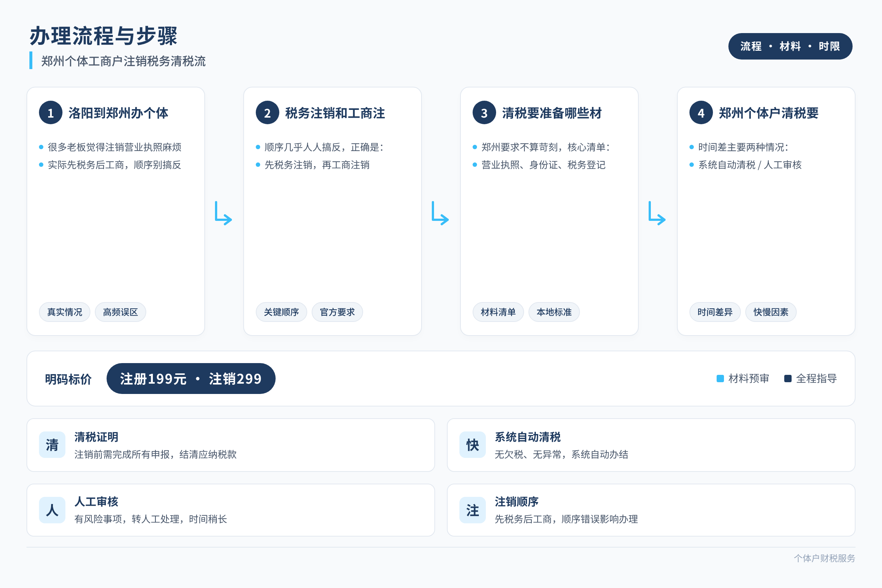The width and height of the screenshot is (882, 588).
Task: Click the heading 税务注销和工商注
Action: [x=335, y=113]
